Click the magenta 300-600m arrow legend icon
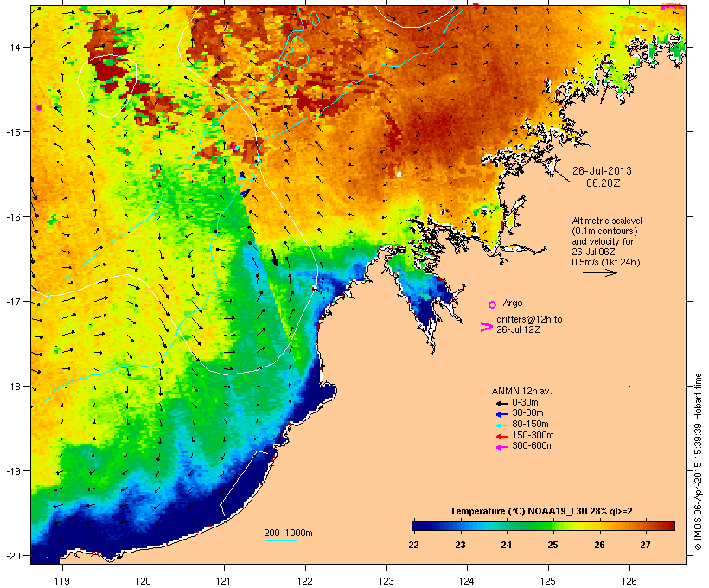This screenshot has width=709, height=588. pos(501,447)
